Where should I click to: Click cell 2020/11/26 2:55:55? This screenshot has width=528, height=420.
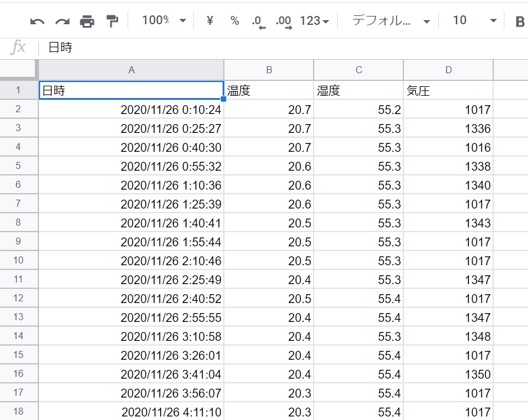131,317
